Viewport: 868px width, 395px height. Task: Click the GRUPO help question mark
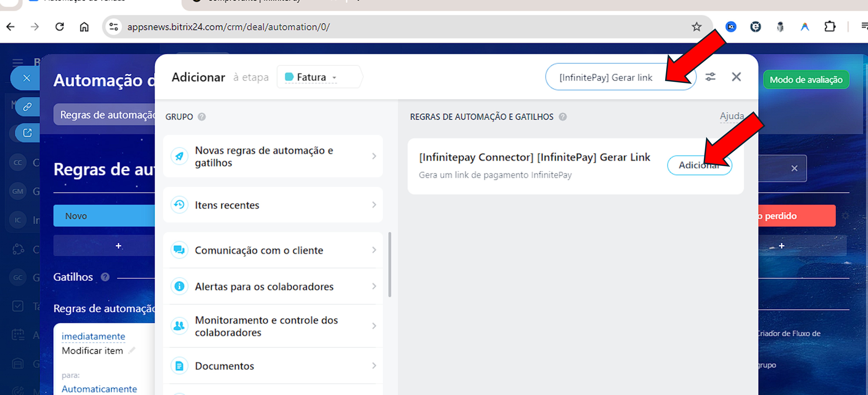click(201, 117)
